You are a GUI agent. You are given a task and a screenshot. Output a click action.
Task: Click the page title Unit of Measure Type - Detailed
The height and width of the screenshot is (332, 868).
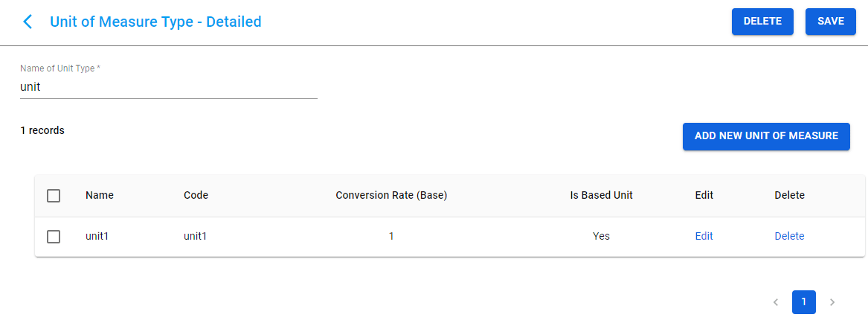pyautogui.click(x=155, y=22)
